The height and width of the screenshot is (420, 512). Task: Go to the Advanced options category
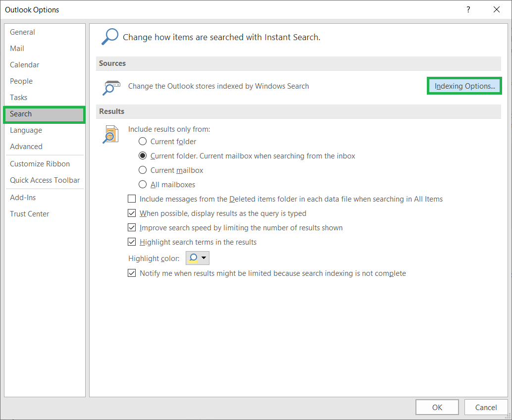point(44,147)
